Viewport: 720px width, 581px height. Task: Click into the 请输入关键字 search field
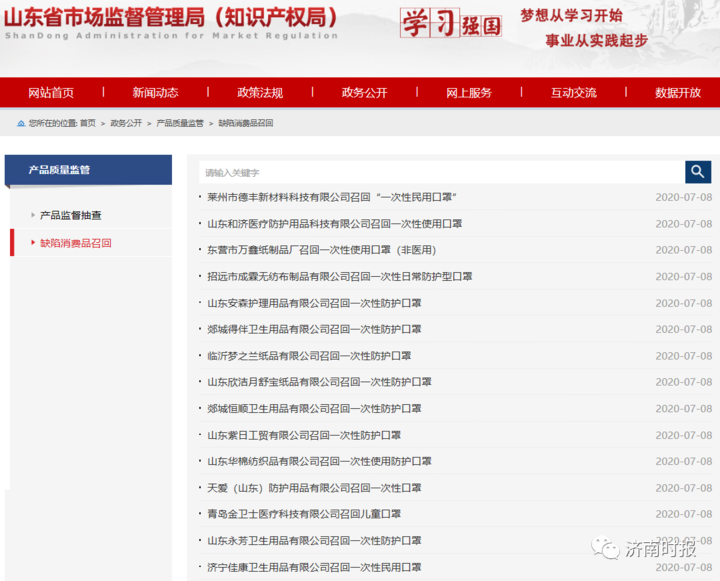coord(442,172)
